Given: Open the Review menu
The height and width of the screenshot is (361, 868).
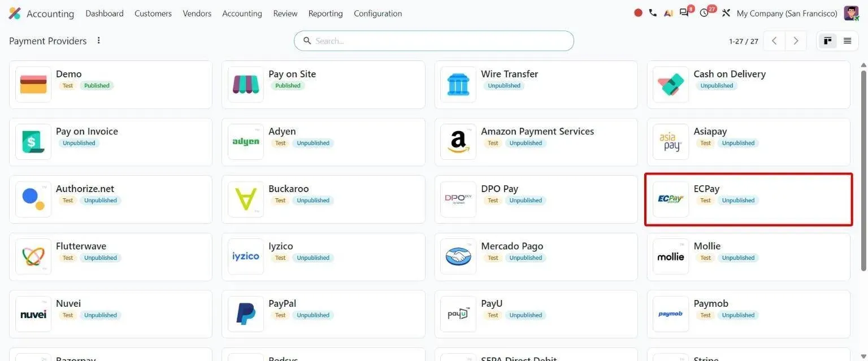Looking at the screenshot, I should (285, 13).
